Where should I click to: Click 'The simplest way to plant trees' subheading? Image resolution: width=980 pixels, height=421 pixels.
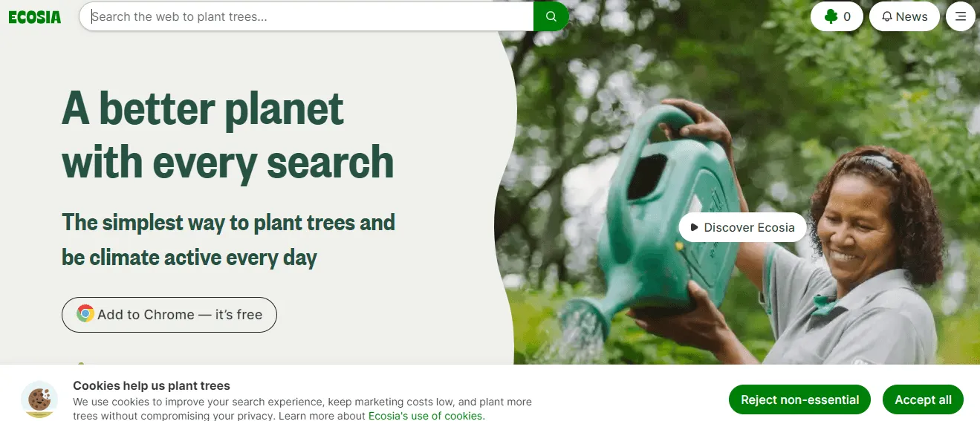click(x=228, y=240)
